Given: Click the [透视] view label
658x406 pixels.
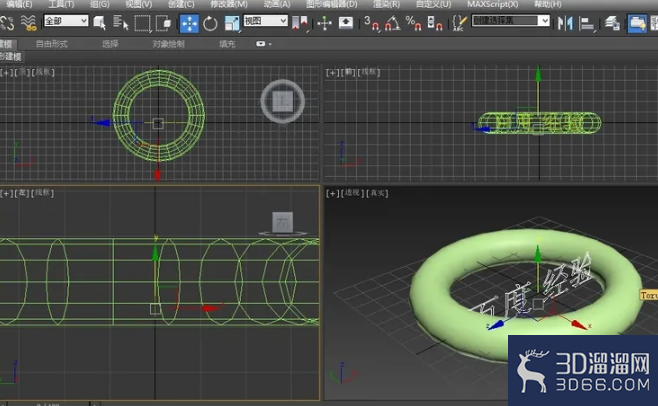Looking at the screenshot, I should tap(352, 193).
